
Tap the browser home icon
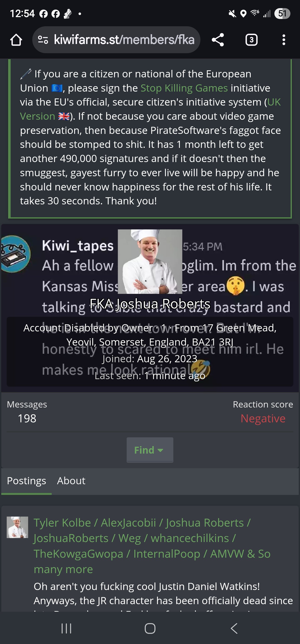coord(16,40)
